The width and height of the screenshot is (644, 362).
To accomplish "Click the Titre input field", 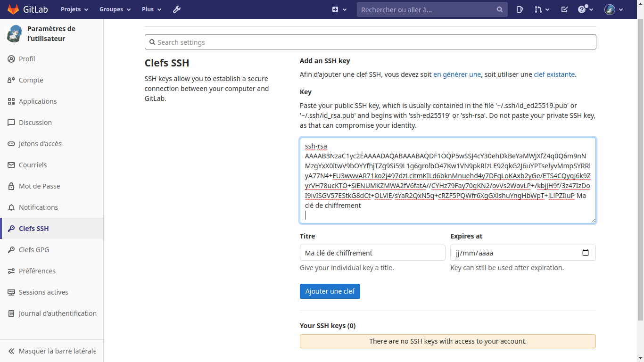I will (x=372, y=253).
